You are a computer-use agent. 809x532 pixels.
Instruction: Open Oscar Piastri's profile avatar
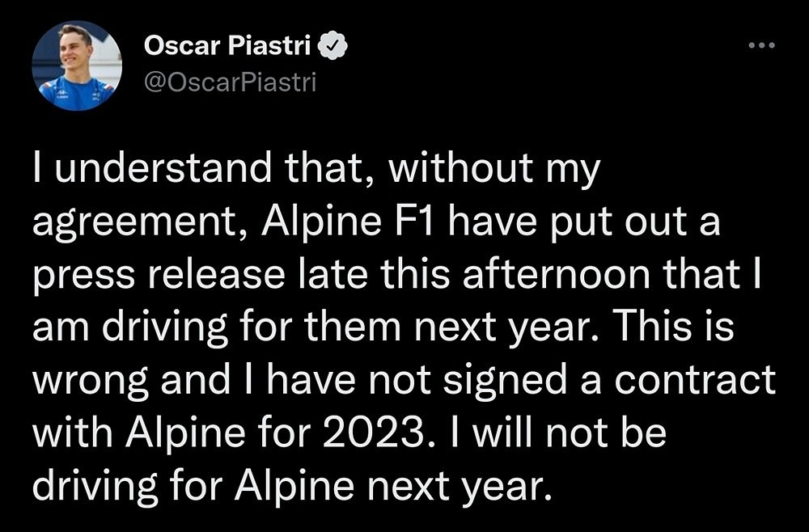(x=77, y=65)
